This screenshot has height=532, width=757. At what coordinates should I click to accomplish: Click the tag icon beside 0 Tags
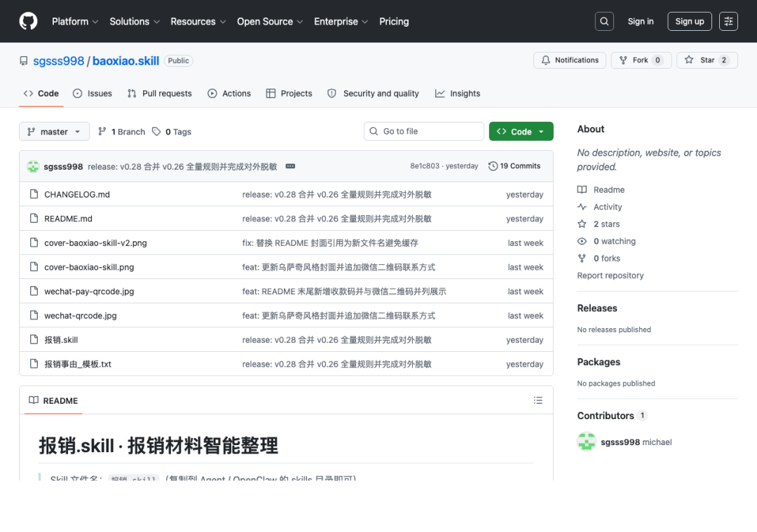pos(156,131)
